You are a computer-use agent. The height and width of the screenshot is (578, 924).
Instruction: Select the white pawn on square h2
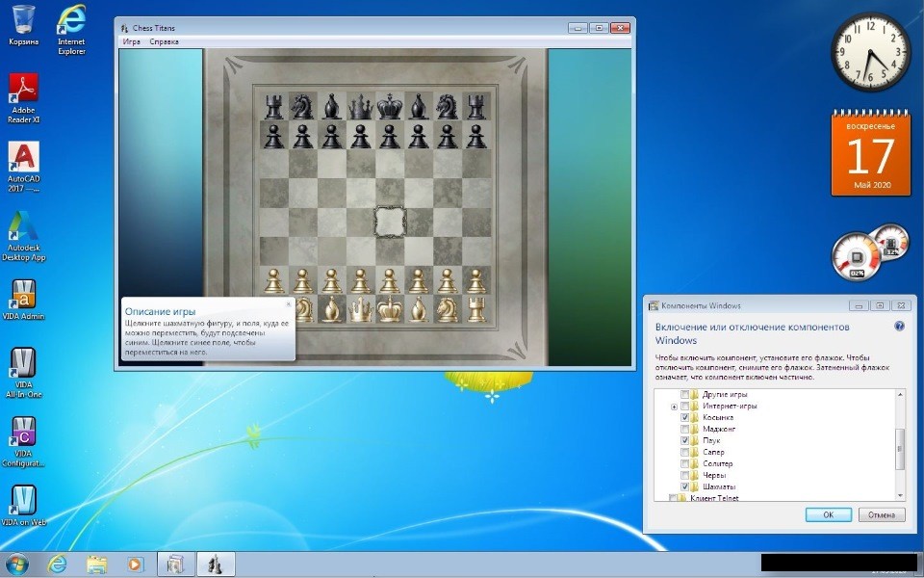(476, 280)
